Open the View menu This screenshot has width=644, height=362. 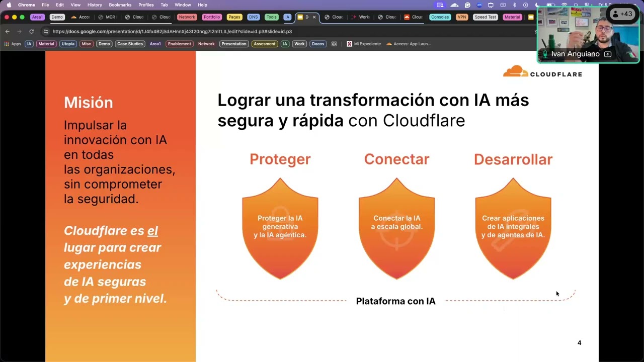click(75, 5)
